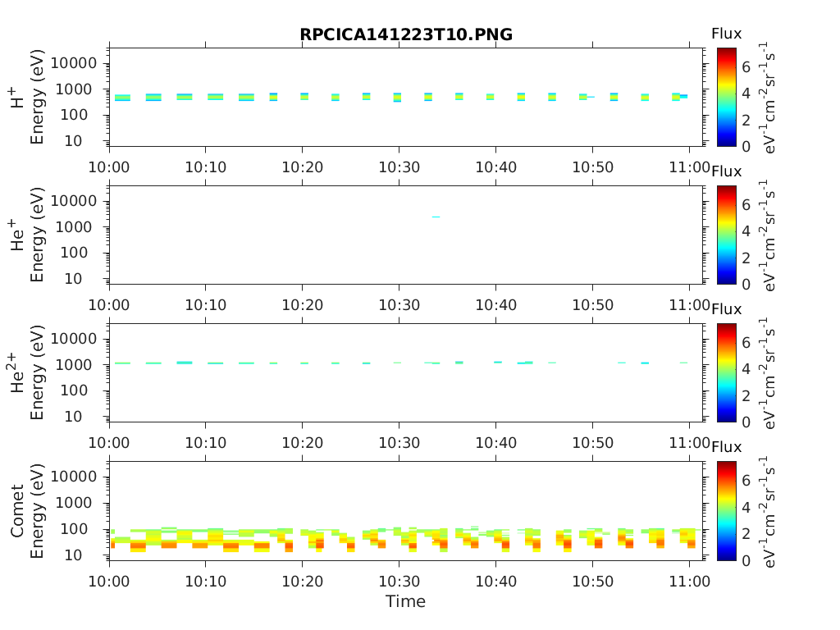Screen dimensions: 840x630
Task: Click the Comet panel flux colorbar
Action: point(727,510)
